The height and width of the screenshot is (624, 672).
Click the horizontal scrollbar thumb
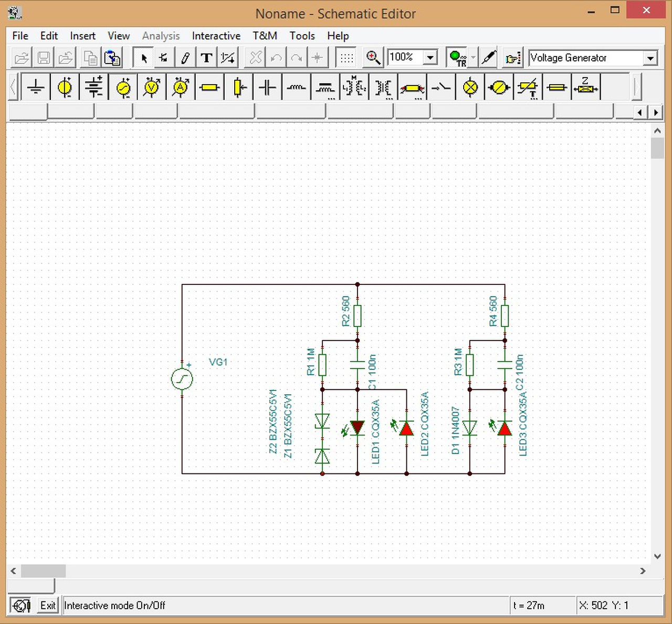(43, 571)
